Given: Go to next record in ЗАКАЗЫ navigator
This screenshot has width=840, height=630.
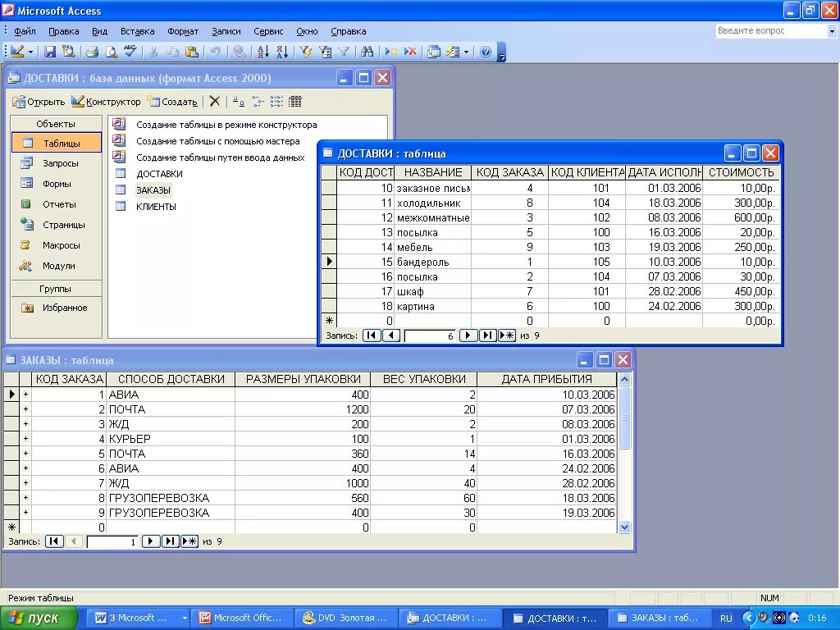Looking at the screenshot, I should point(151,541).
